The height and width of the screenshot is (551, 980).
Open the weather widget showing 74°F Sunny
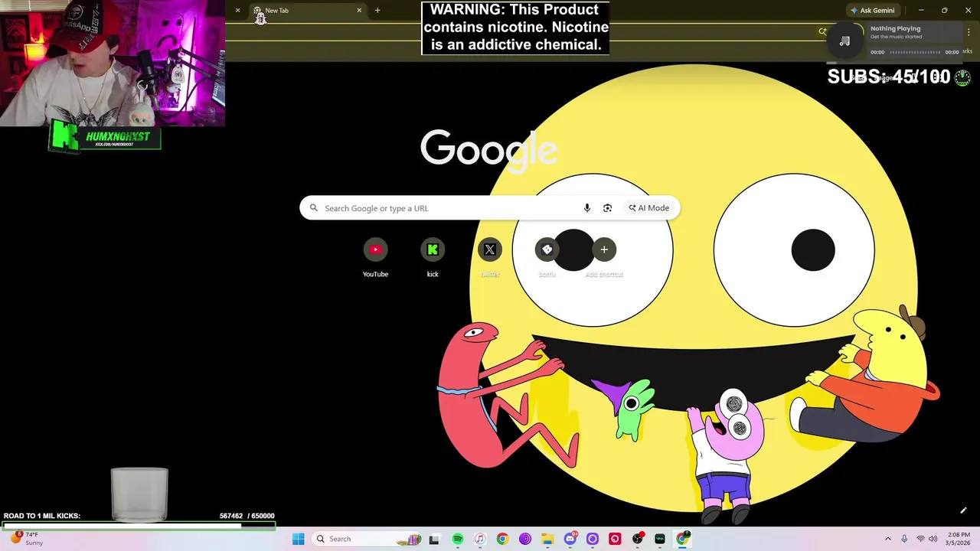coord(25,539)
